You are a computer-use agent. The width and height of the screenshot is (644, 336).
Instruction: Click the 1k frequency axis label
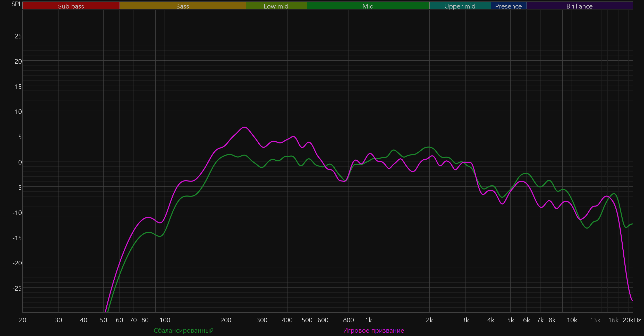(368, 320)
